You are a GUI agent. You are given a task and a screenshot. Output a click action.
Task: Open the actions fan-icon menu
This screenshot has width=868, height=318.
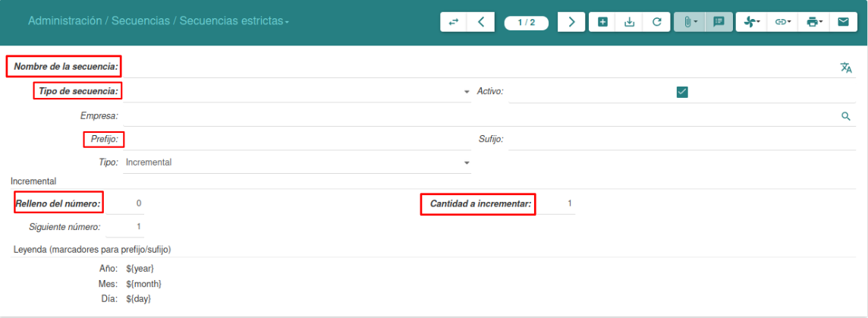click(751, 22)
